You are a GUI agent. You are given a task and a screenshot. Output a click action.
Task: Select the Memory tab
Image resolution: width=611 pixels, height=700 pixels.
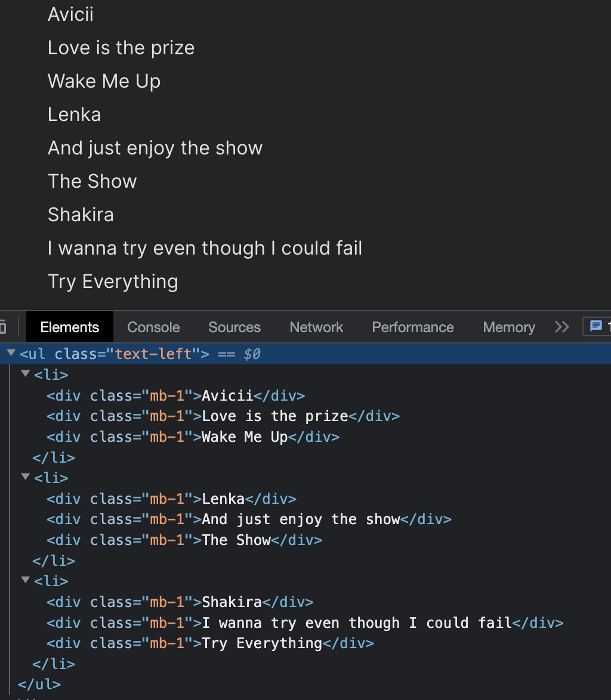click(509, 327)
